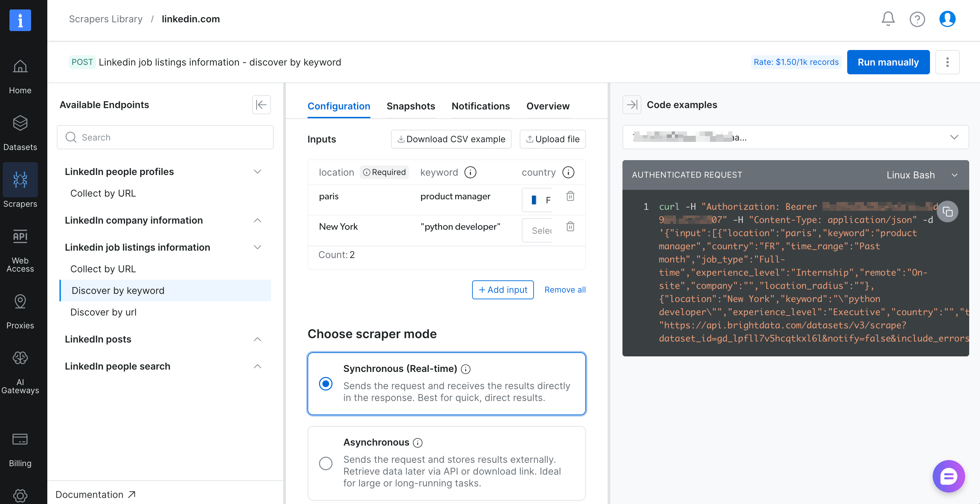Screen dimensions: 980x504
Task: Select the Synchronous (Real-time) radio button
Action: point(326,384)
